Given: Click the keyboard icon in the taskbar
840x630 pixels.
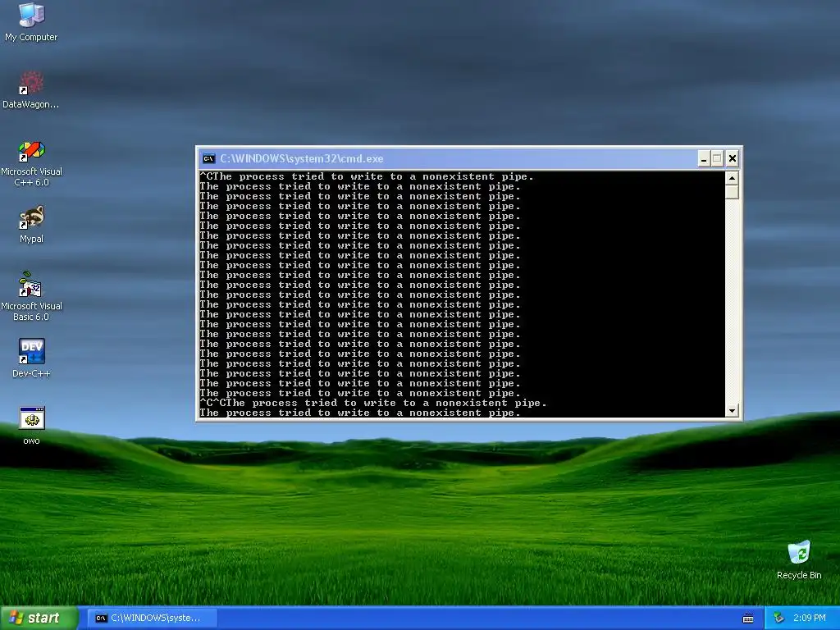Looking at the screenshot, I should point(748,619).
